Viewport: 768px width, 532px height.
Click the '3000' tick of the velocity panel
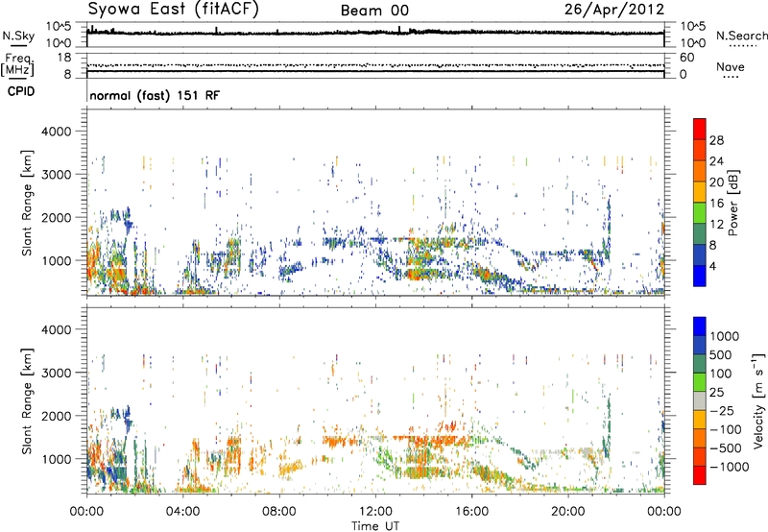click(x=56, y=374)
